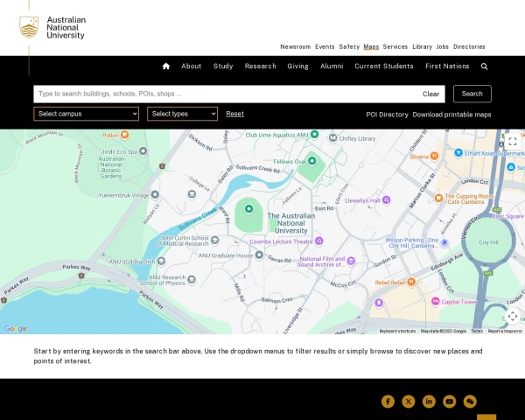Screen dimensions: 525x420
Task: Go to Newsroom link
Action: tap(296, 47)
